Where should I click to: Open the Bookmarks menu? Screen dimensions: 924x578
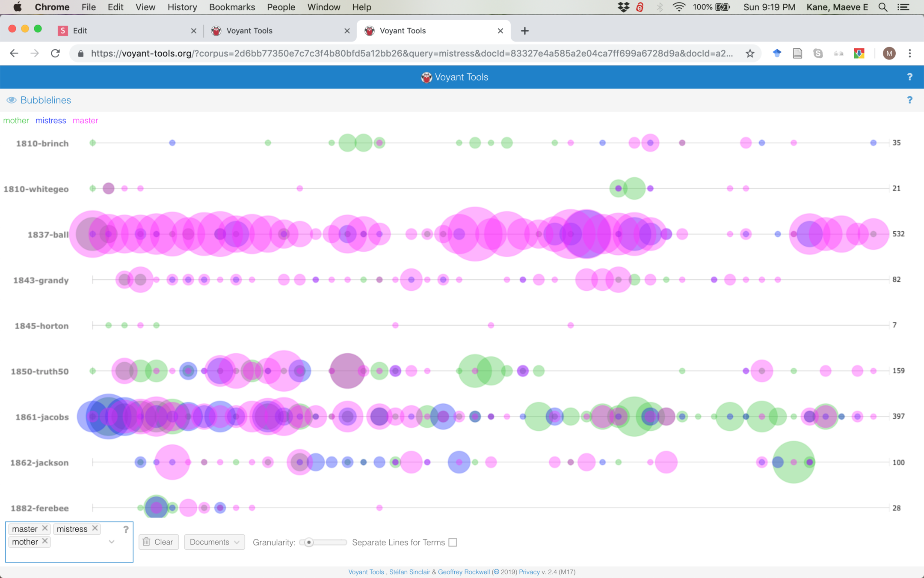pyautogui.click(x=232, y=7)
